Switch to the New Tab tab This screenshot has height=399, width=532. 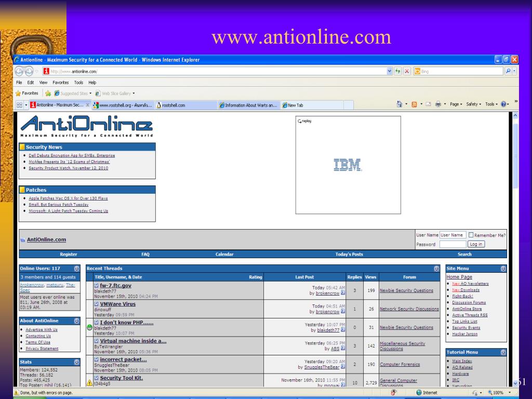point(312,105)
